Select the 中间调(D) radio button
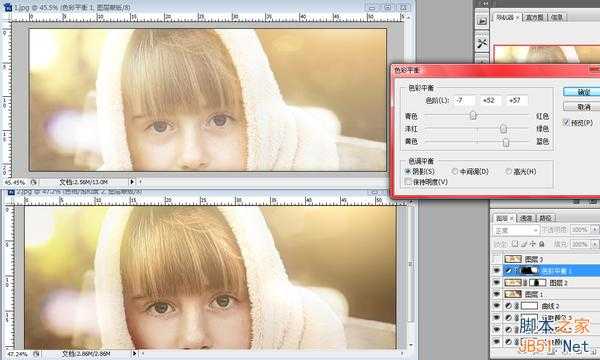600x360 pixels. 455,171
